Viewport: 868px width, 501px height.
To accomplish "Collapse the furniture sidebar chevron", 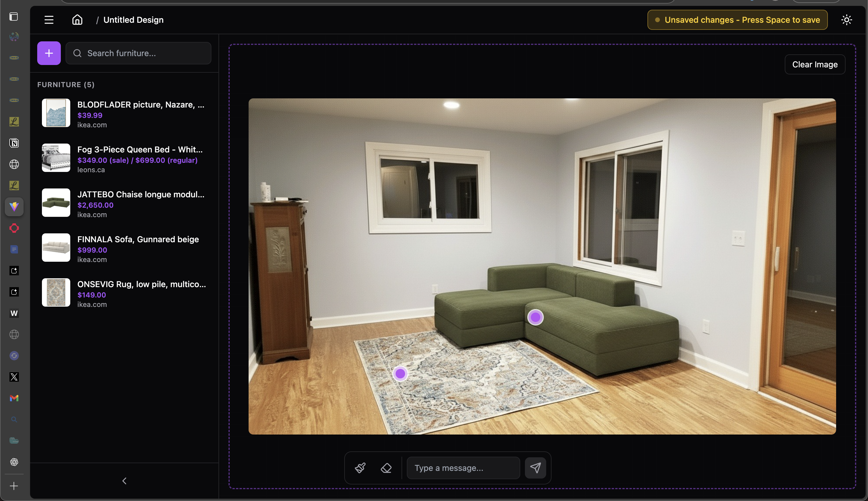I will pos(125,481).
